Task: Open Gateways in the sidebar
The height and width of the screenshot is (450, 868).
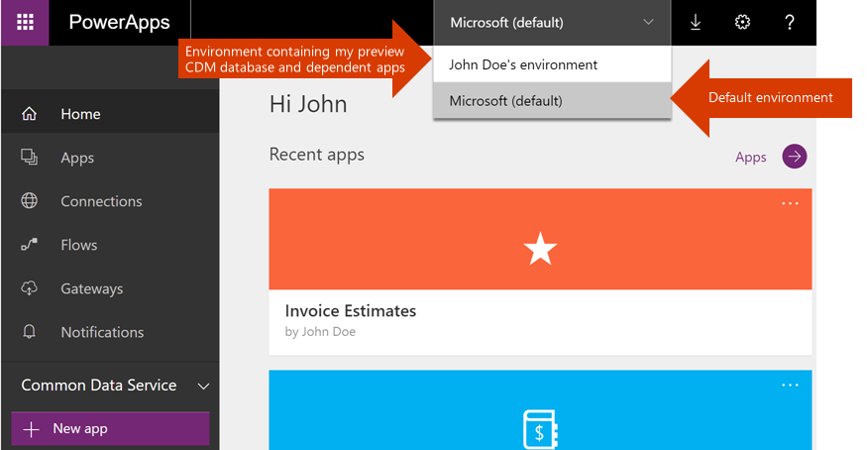Action: (110, 288)
